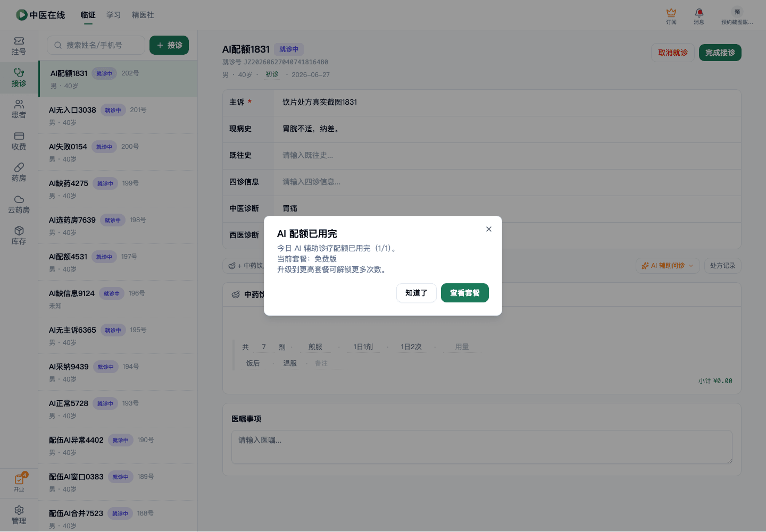Select patient AI缺信息9124
This screenshot has height=532, width=766.
pos(118,299)
